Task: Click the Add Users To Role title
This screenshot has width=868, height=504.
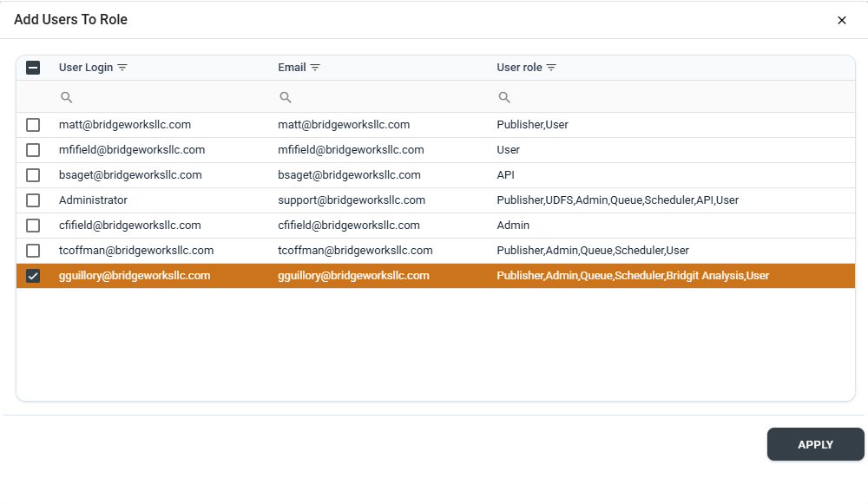Action: tap(71, 20)
